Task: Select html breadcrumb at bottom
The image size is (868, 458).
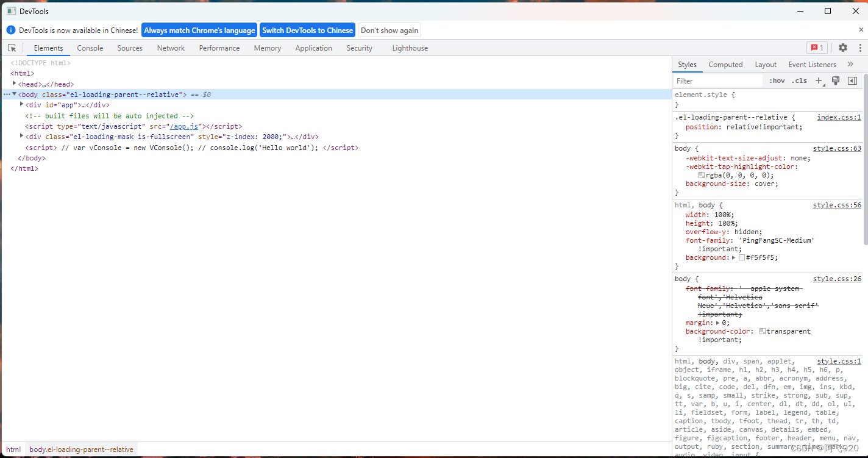Action: tap(13, 449)
